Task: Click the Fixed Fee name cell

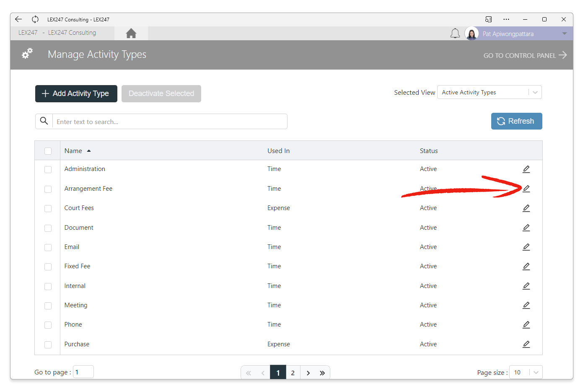Action: click(78, 266)
